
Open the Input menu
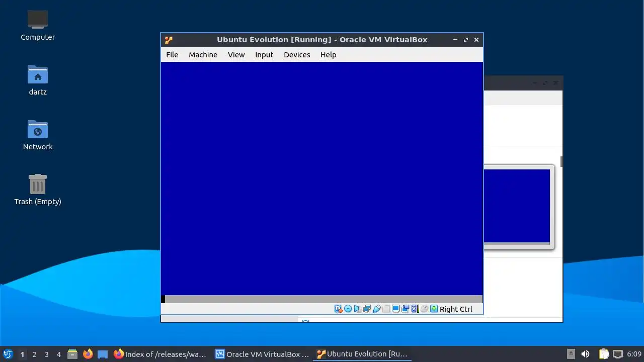(x=264, y=55)
